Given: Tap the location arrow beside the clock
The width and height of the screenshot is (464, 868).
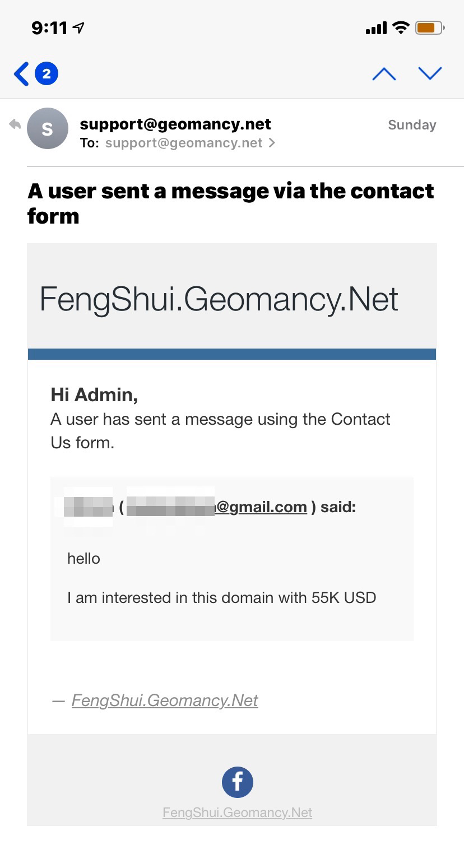Looking at the screenshot, I should (x=79, y=27).
